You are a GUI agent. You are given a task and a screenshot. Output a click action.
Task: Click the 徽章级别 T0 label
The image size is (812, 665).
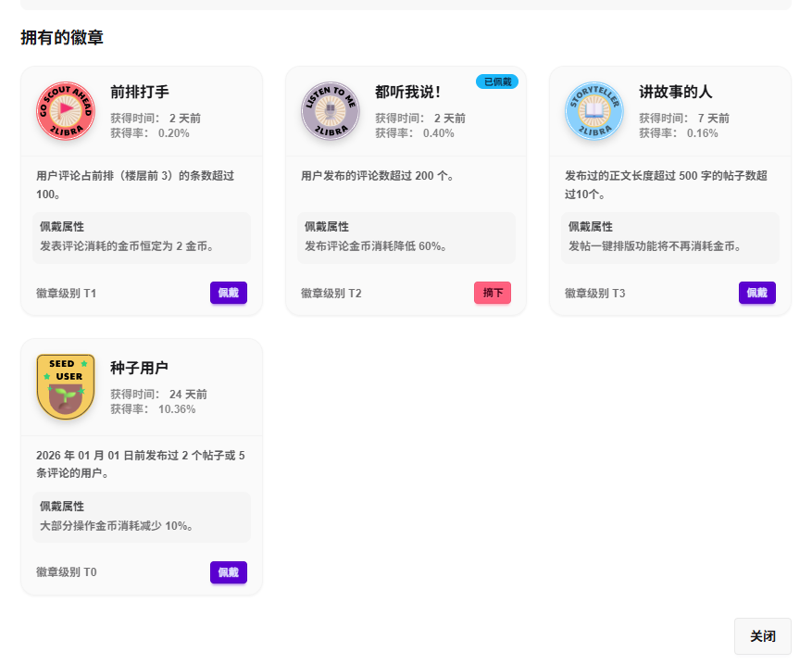[x=67, y=572]
